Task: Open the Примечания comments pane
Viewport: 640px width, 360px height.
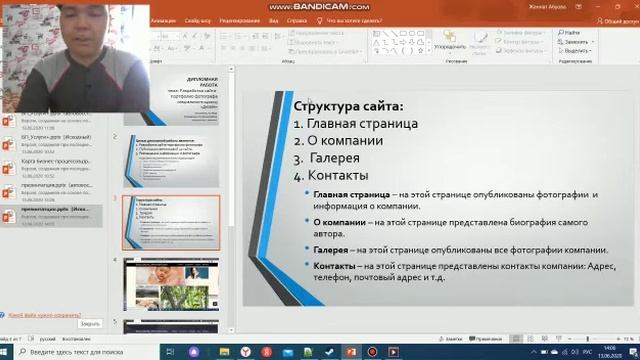Action: pyautogui.click(x=486, y=339)
